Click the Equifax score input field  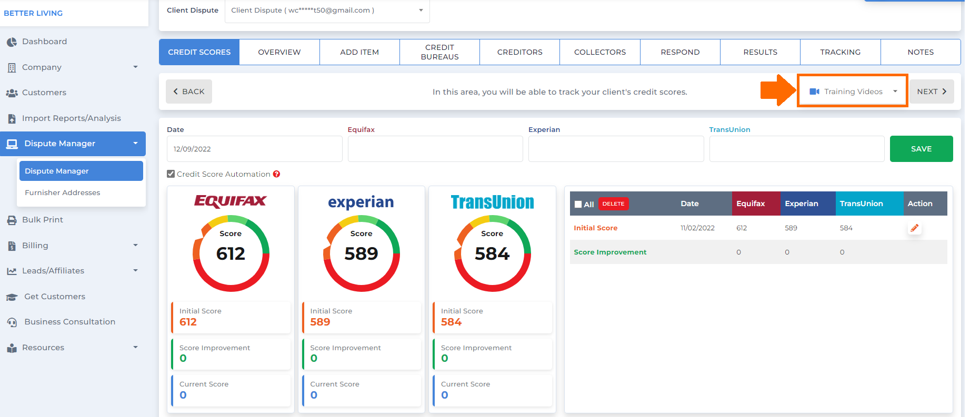tap(435, 149)
